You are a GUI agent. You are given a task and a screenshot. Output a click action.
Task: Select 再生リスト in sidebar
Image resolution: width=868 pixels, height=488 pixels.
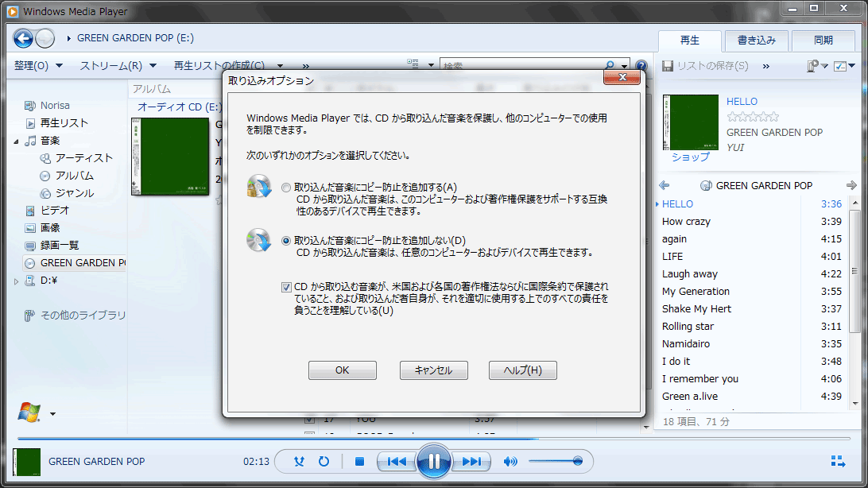click(64, 123)
